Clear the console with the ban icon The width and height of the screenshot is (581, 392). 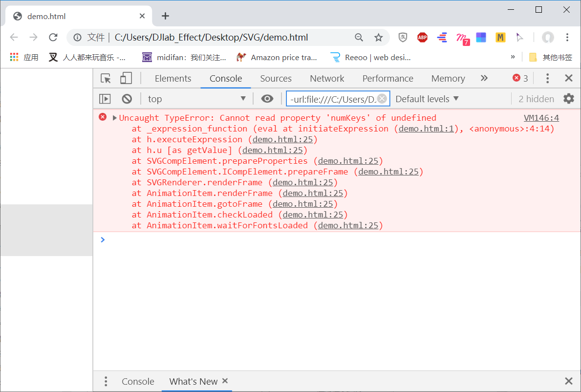coord(127,99)
